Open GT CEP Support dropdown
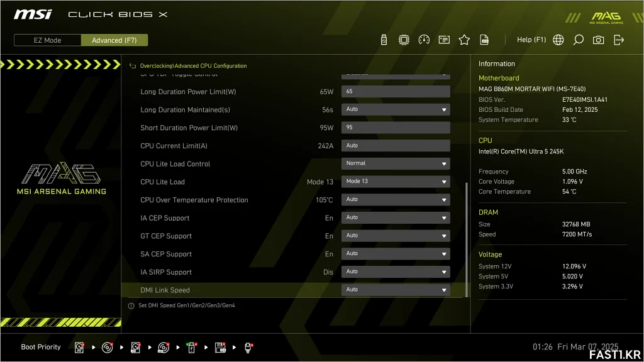The width and height of the screenshot is (644, 362). (396, 236)
